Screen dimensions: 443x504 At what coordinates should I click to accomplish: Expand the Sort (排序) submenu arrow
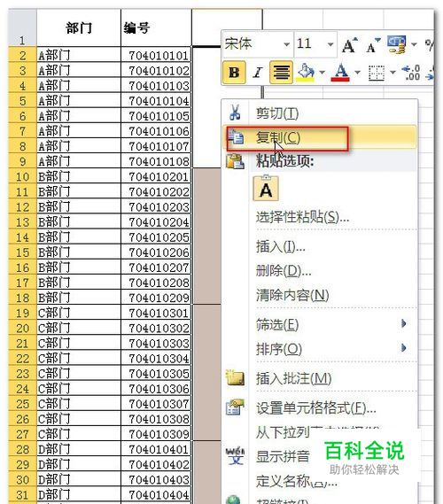(x=404, y=348)
